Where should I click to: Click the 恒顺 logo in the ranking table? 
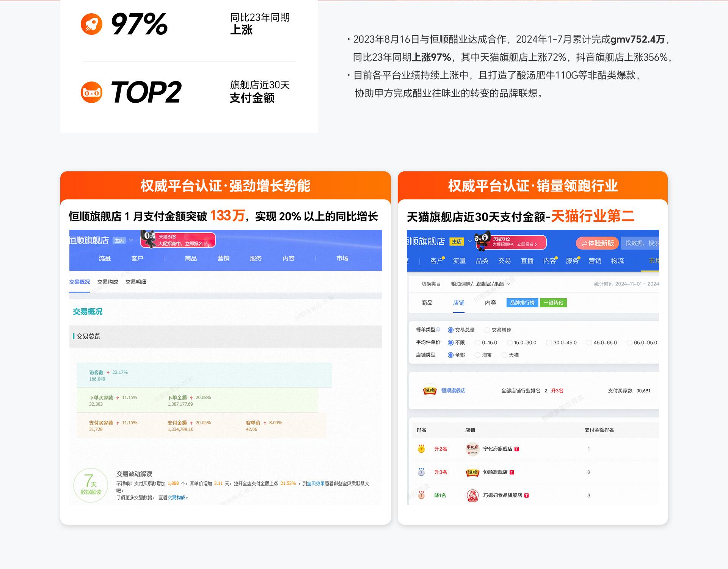472,472
